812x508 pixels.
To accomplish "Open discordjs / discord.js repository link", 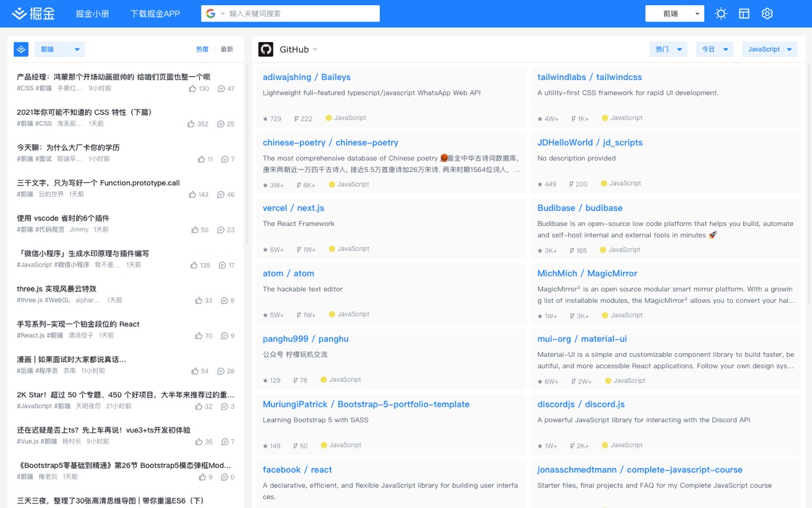I will [x=581, y=404].
